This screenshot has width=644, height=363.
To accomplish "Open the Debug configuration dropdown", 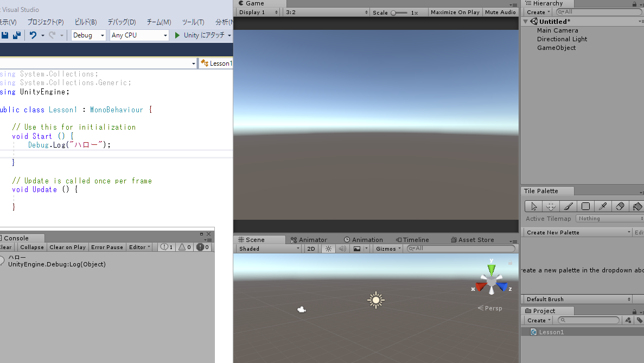I will 88,35.
